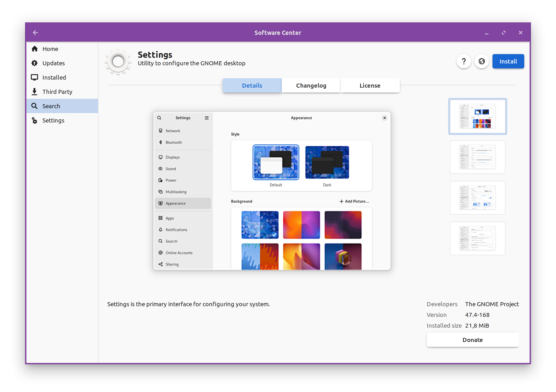Click the Settings gear app icon
Screen dimensions: 556x392
click(118, 61)
